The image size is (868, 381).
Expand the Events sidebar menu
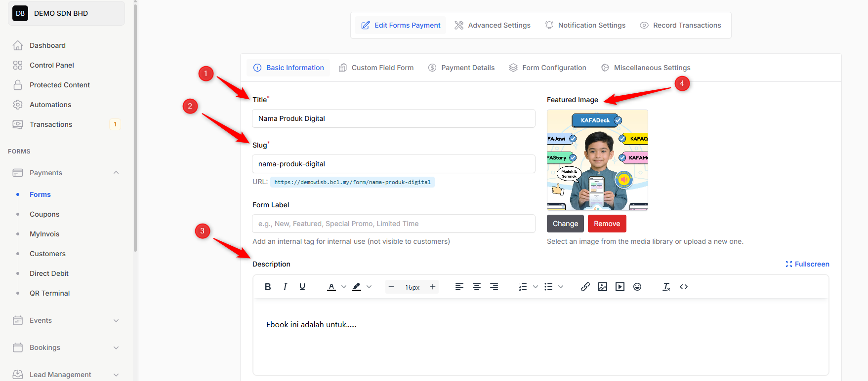(116, 320)
